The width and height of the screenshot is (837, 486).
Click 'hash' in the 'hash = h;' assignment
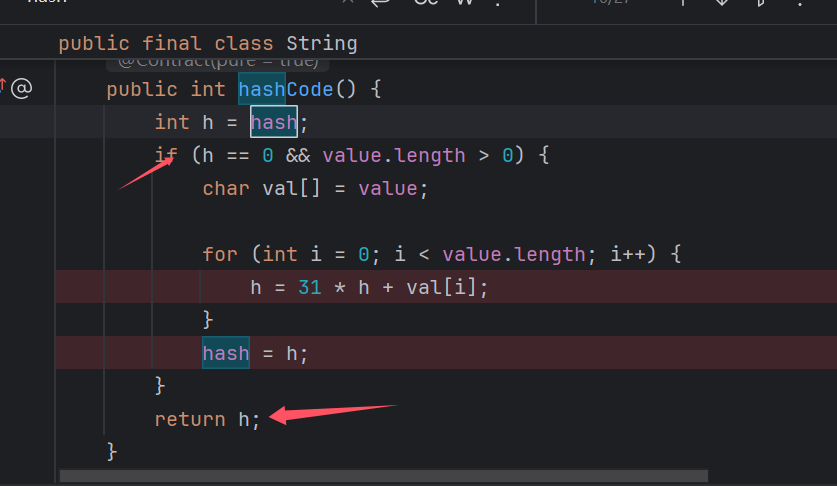[226, 353]
